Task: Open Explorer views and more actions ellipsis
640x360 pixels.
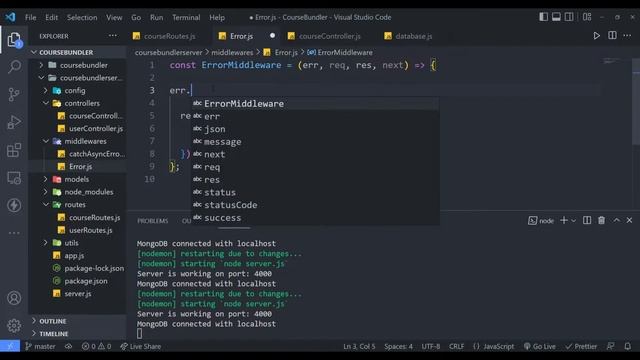Action: (113, 36)
